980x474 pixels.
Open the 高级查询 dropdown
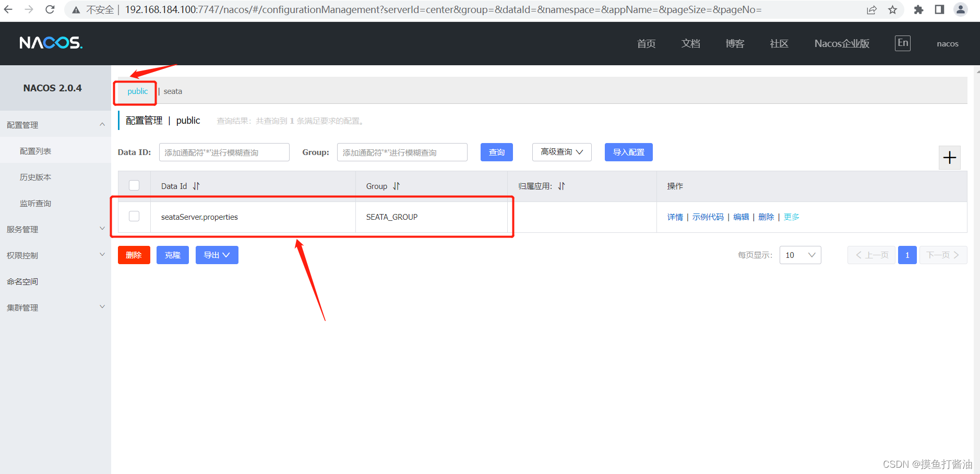pyautogui.click(x=561, y=152)
